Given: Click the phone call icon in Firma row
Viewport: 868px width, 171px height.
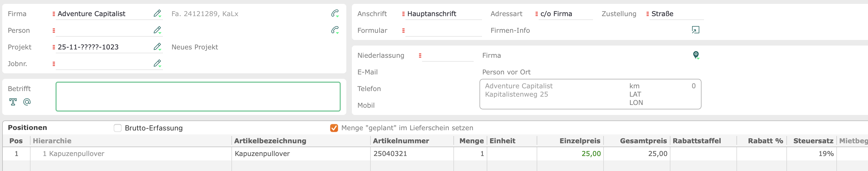Looking at the screenshot, I should point(335,14).
